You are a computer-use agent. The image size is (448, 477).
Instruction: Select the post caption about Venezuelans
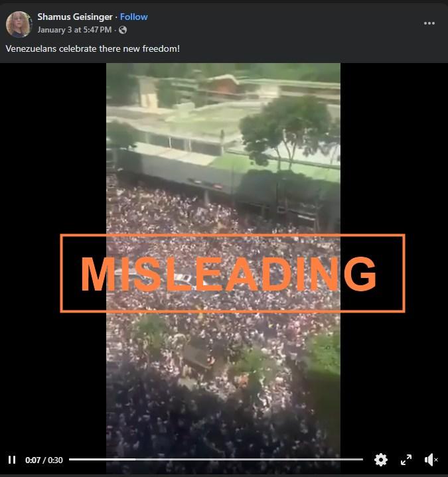92,48
